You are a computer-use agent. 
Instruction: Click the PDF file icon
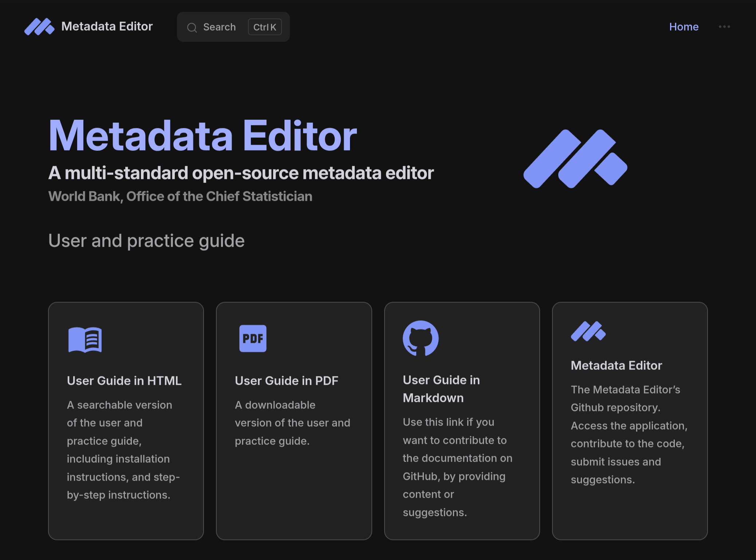(253, 338)
